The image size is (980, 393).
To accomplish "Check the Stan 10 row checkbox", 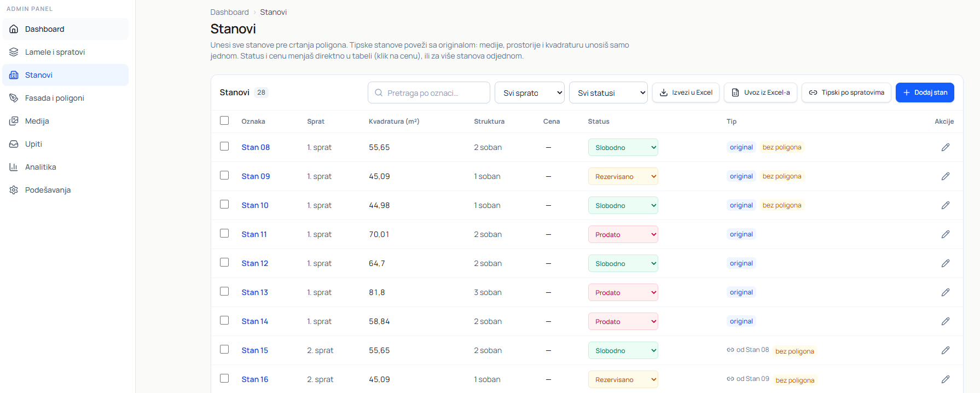I will pos(224,204).
